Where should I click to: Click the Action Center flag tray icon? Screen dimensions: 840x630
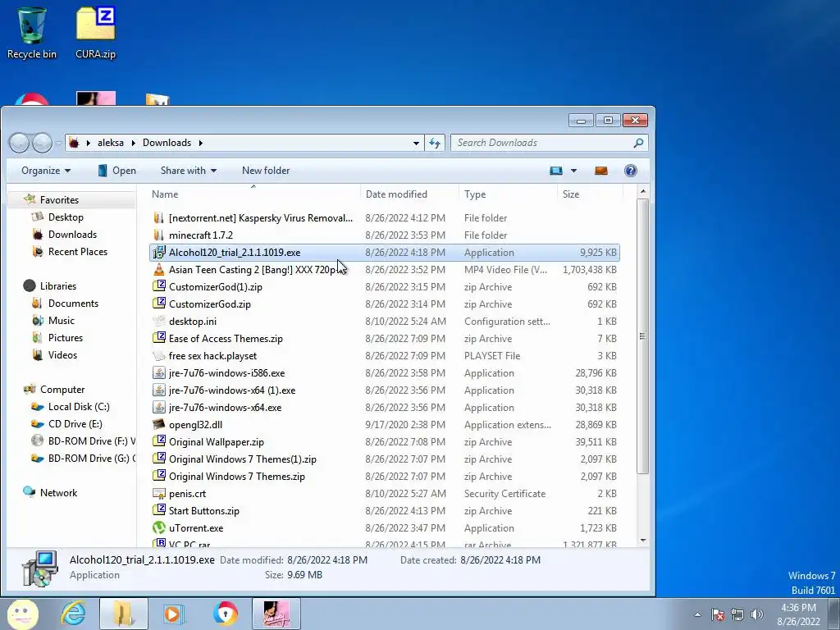[718, 614]
